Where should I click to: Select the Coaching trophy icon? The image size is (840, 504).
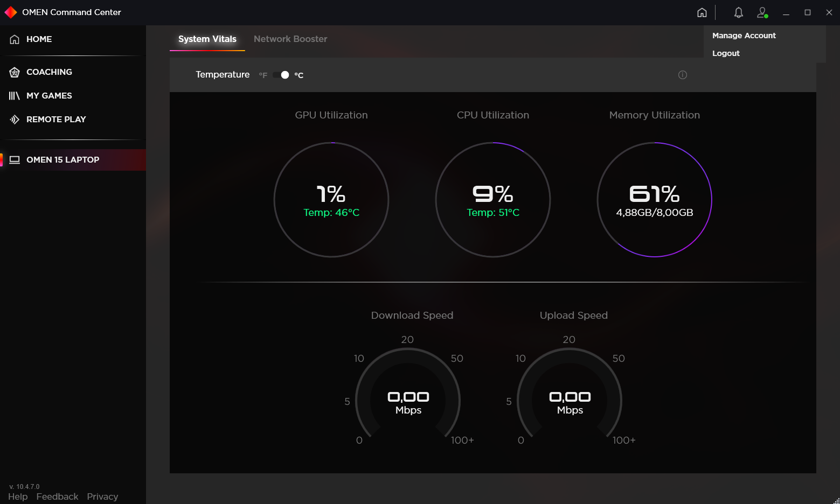point(13,72)
